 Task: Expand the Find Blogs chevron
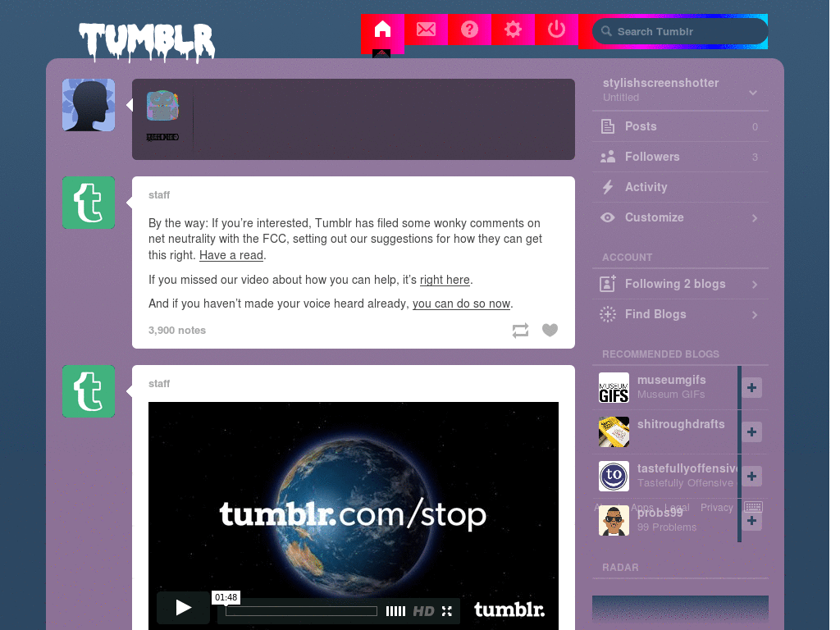point(755,315)
